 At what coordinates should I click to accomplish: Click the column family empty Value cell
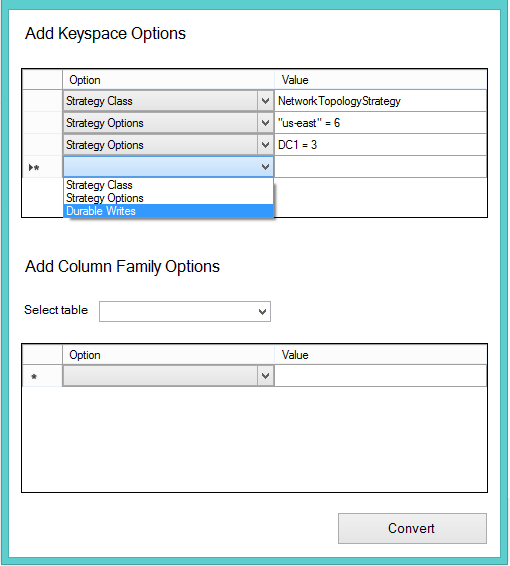[380, 376]
